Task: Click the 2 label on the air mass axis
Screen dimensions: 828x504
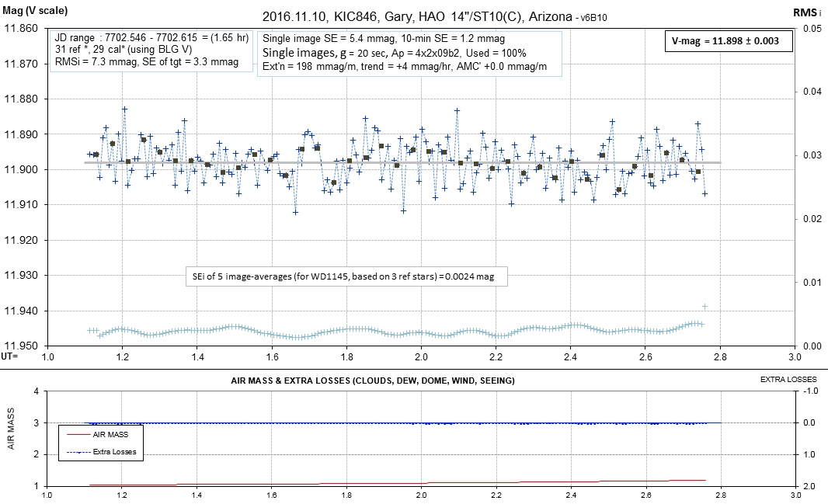Action: [x=36, y=454]
